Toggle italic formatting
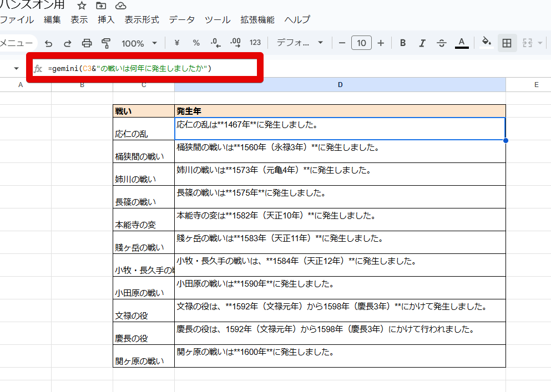Viewport: 551px width, 392px height. point(422,43)
